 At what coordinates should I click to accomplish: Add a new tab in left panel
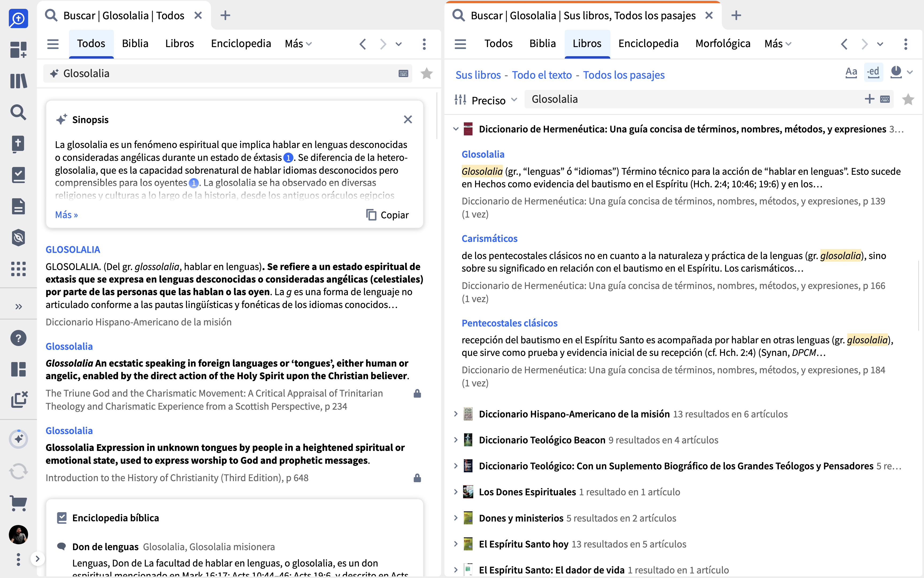tap(225, 16)
